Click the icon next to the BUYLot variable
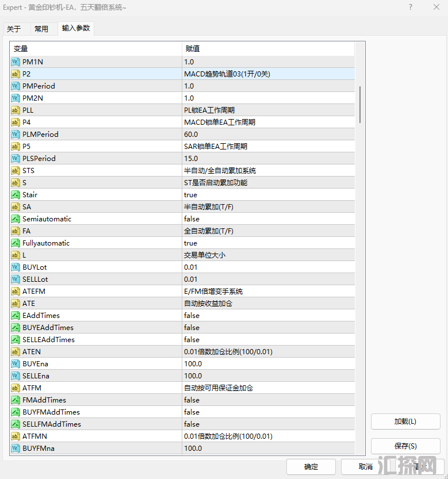This screenshot has width=448, height=479. pos(16,267)
